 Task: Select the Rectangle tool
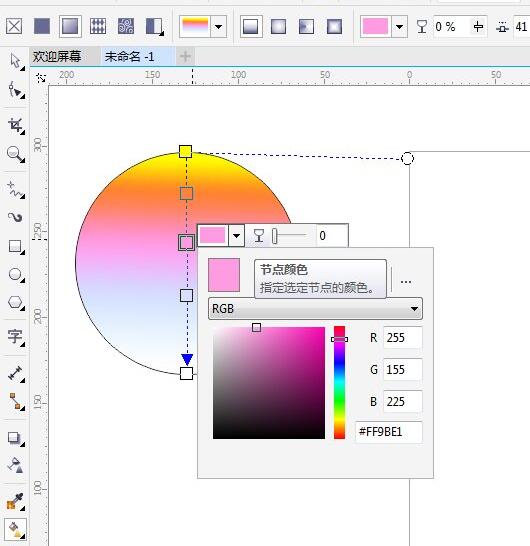pos(15,247)
